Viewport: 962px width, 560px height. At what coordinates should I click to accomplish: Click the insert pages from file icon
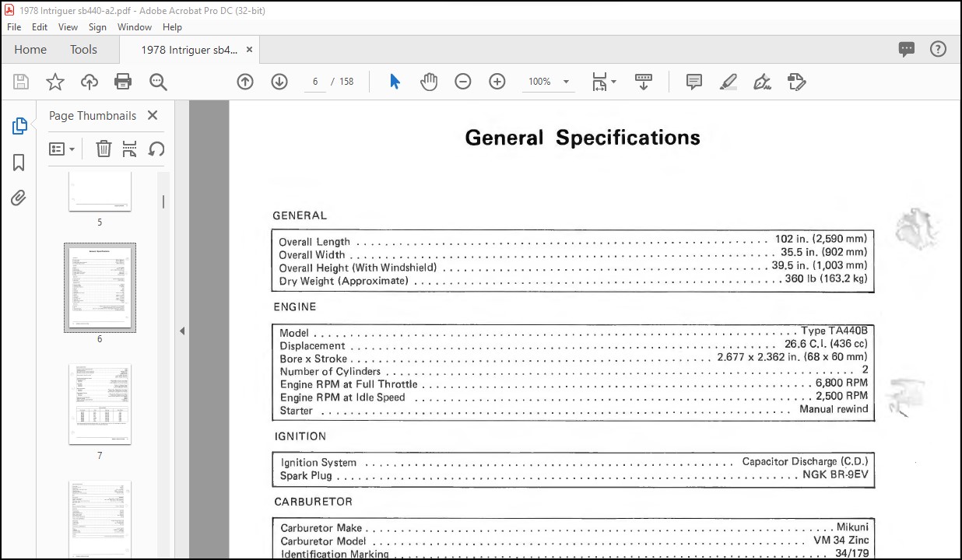[130, 149]
